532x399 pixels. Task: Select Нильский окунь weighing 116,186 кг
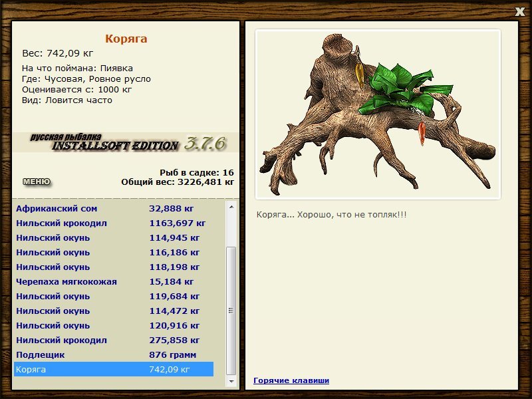pyautogui.click(x=114, y=253)
